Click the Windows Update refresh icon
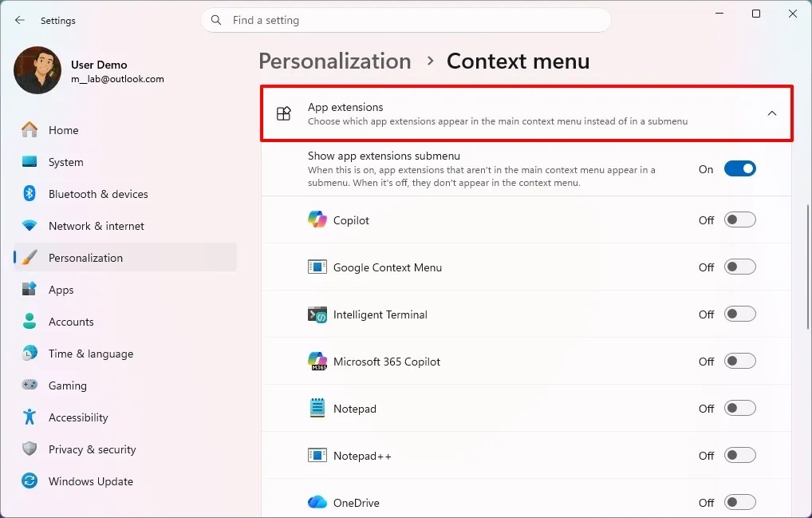The image size is (812, 518). pos(30,480)
